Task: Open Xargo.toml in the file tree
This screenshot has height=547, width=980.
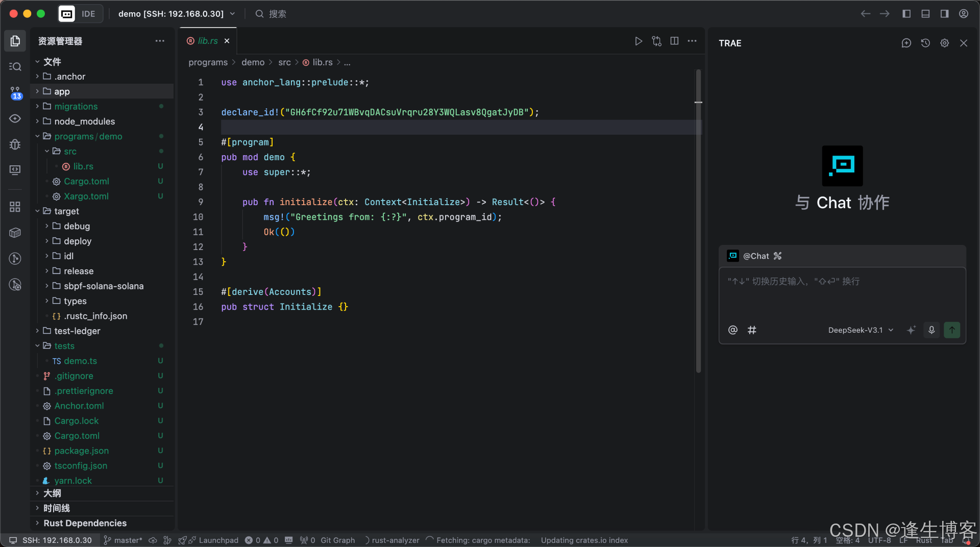Action: [102, 196]
